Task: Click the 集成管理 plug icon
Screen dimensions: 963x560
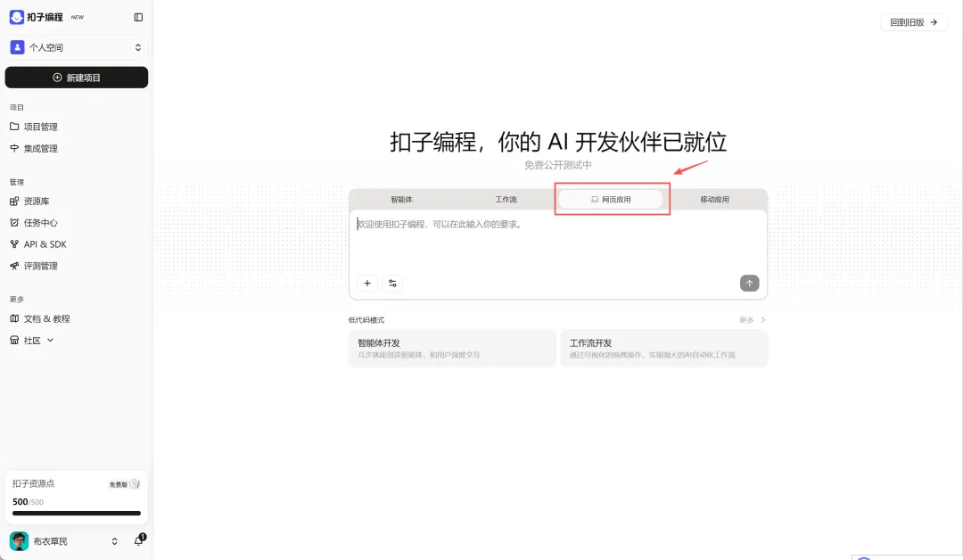Action: click(x=14, y=148)
